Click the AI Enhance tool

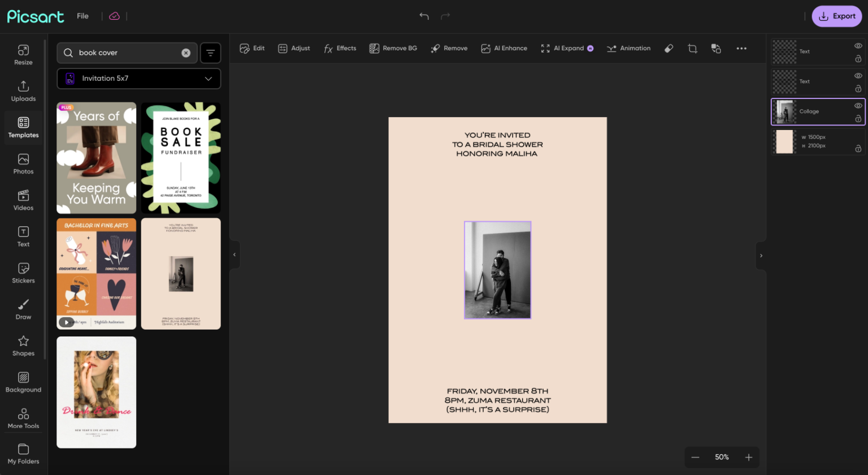point(504,49)
